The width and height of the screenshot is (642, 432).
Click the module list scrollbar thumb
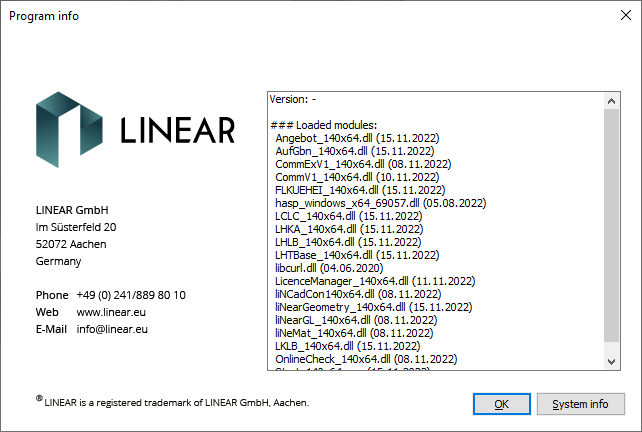611,225
